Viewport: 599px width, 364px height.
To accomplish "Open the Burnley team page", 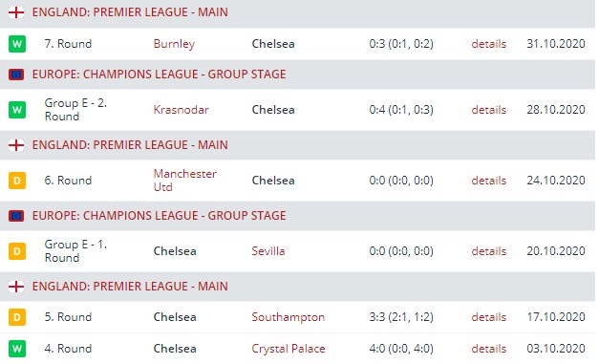I will 174,44.
